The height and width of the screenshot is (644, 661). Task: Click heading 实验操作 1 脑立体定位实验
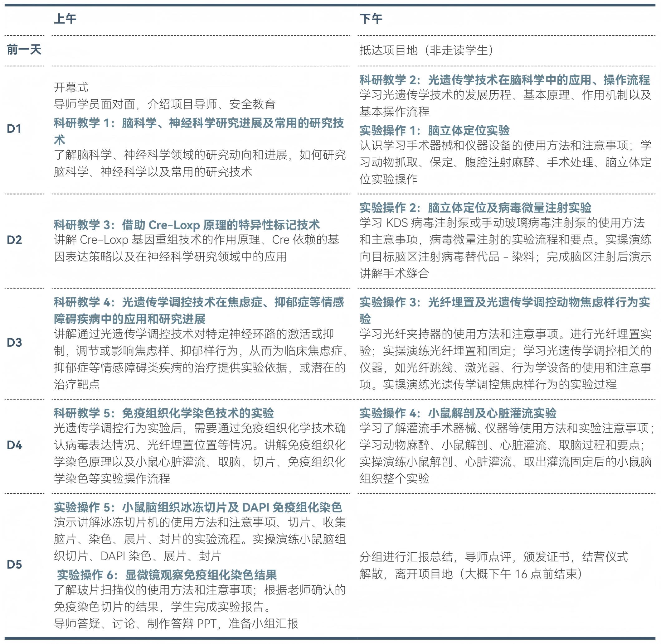pos(434,131)
